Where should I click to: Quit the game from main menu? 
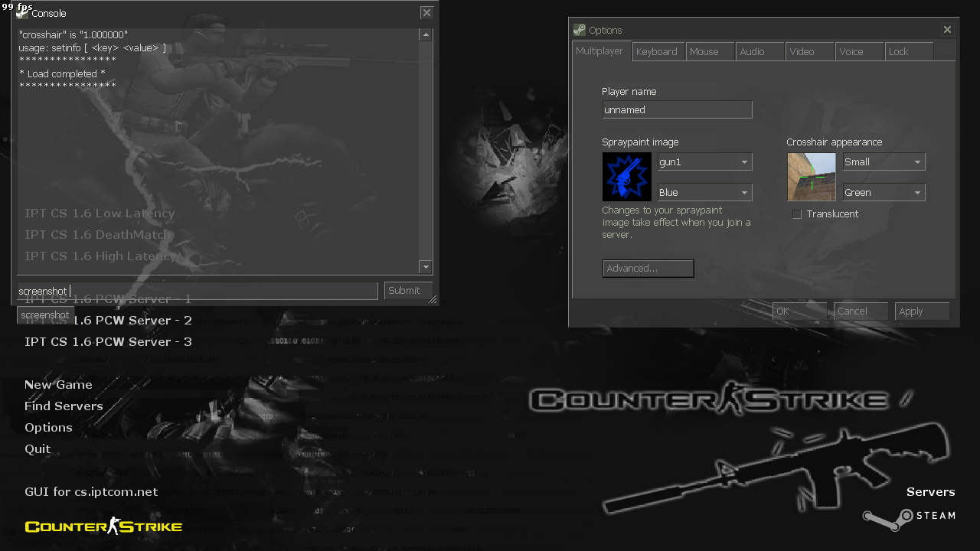pyautogui.click(x=38, y=448)
